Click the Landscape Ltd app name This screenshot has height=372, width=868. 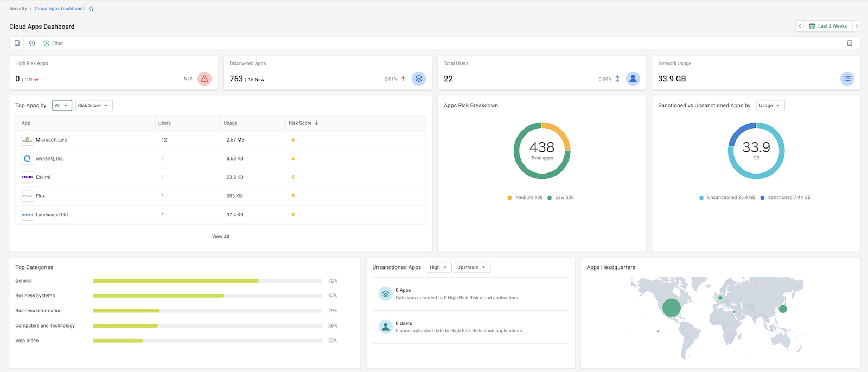(52, 215)
